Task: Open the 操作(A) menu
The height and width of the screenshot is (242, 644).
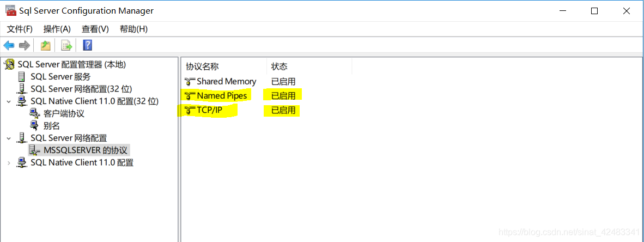Action: (x=57, y=29)
